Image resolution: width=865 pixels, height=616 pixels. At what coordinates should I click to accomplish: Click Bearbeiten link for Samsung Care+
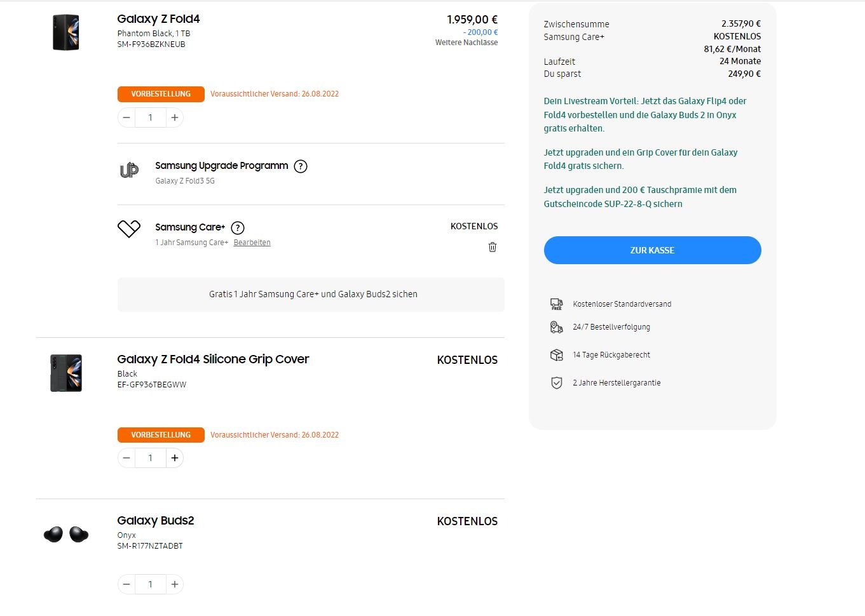click(252, 243)
